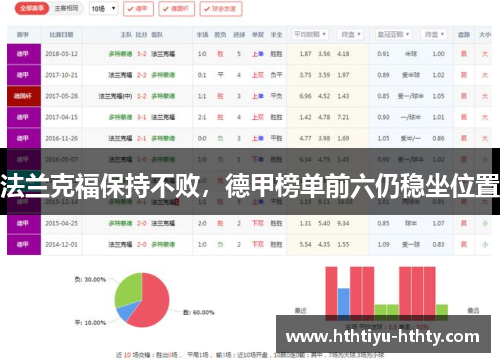Open 终盘 dropdown beside 平均欧赔
The width and height of the screenshot is (500, 362).
coord(351,34)
